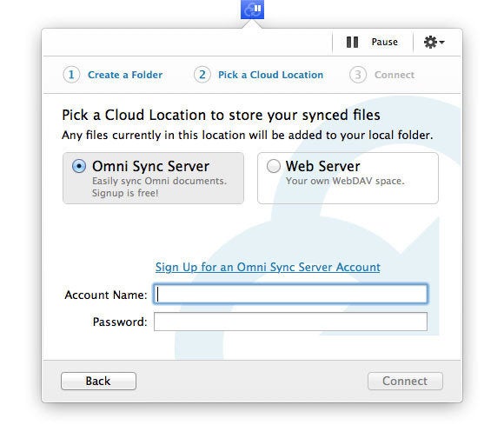Image resolution: width=504 pixels, height=438 pixels.
Task: Click the step 3 circle icon
Action: click(358, 75)
